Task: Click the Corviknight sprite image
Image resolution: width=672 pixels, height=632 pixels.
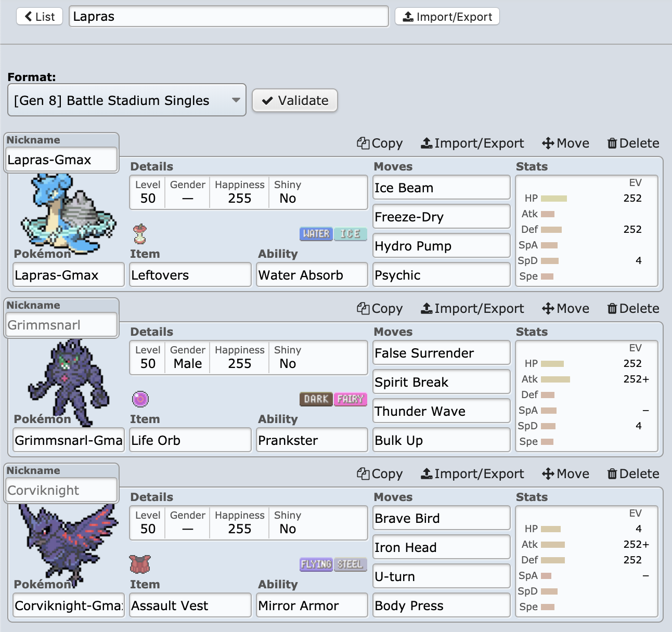Action: tap(68, 545)
